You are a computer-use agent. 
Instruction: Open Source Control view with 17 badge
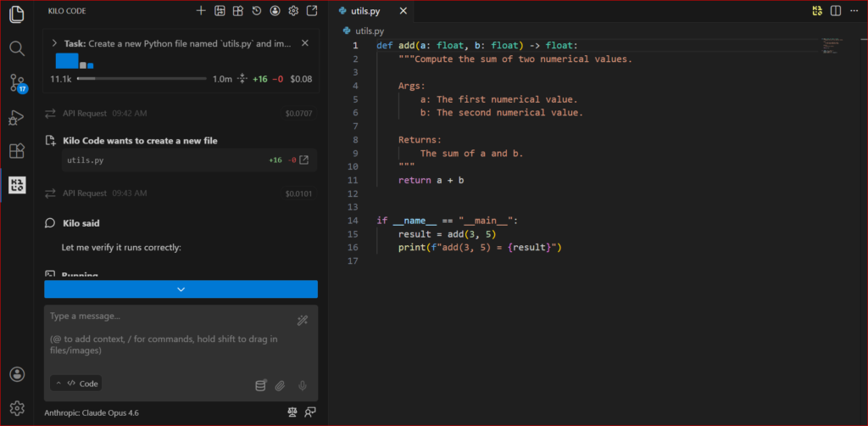coord(17,83)
